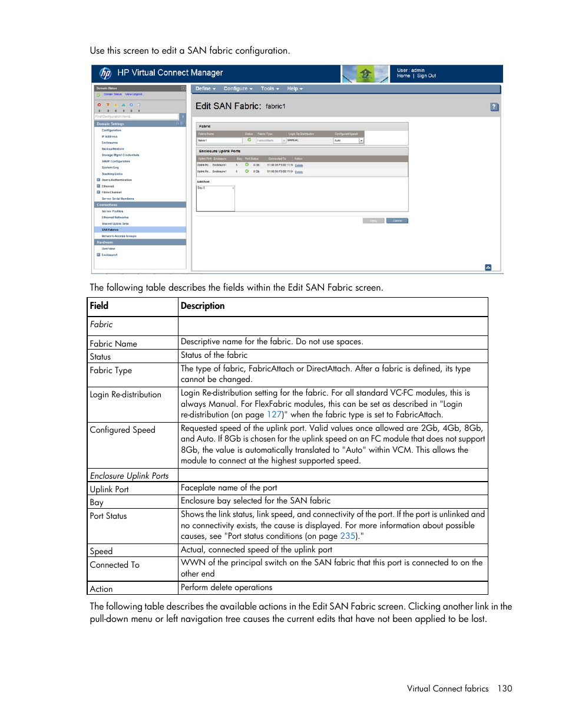This screenshot has height=728, width=562.
Task: Click the banner landscape image
Action: pyautogui.click(x=365, y=74)
